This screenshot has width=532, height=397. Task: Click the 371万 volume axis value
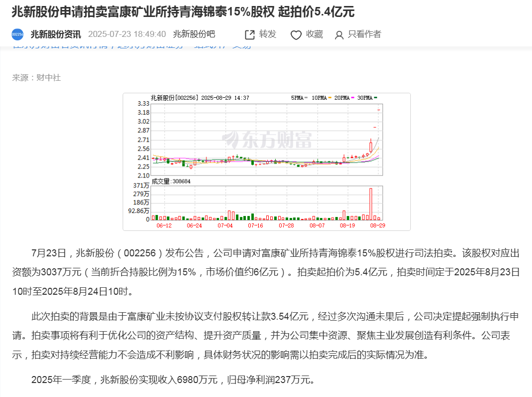click(x=141, y=186)
